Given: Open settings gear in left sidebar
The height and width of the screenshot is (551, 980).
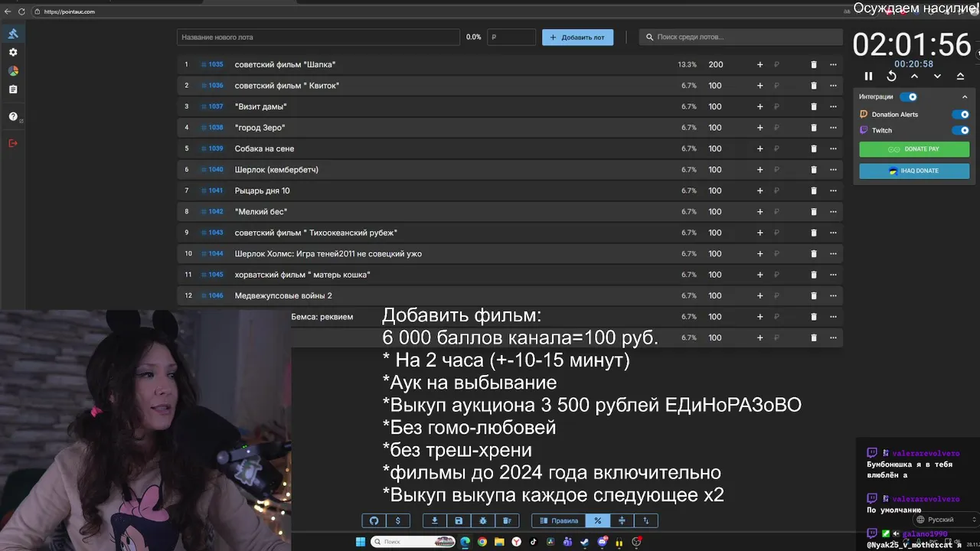Looking at the screenshot, I should (12, 52).
